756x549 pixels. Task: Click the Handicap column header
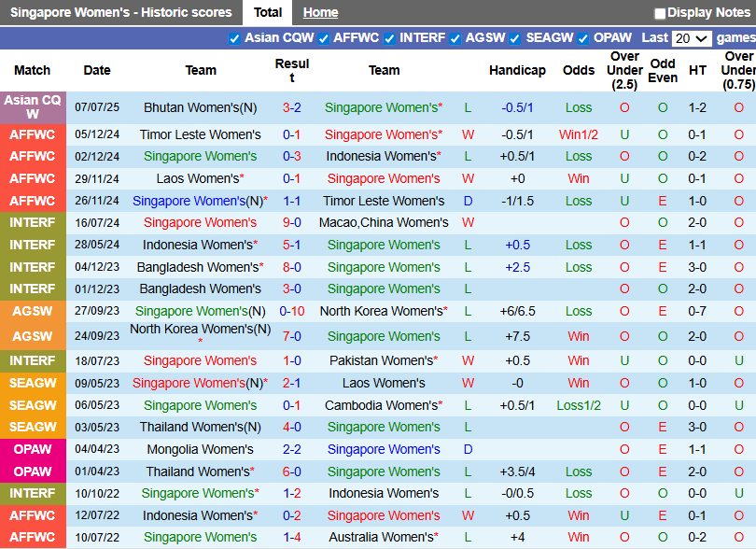(517, 70)
